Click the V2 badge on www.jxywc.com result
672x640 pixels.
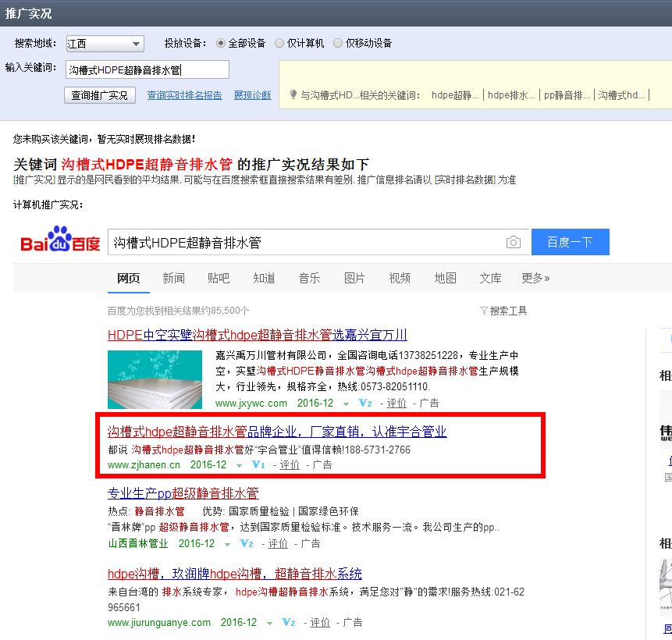pyautogui.click(x=364, y=403)
